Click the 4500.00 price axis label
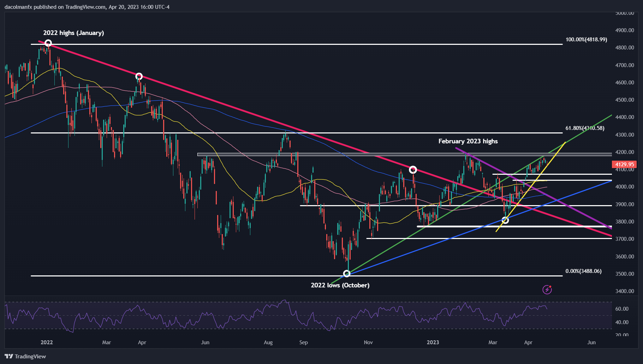Screen dimensions: 643x364 (624, 100)
